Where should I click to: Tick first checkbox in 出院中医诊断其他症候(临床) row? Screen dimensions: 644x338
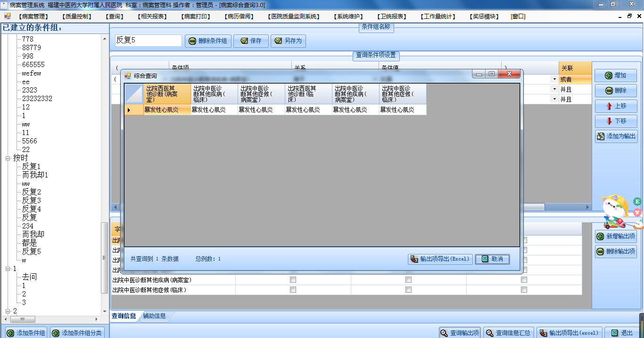coord(293,290)
